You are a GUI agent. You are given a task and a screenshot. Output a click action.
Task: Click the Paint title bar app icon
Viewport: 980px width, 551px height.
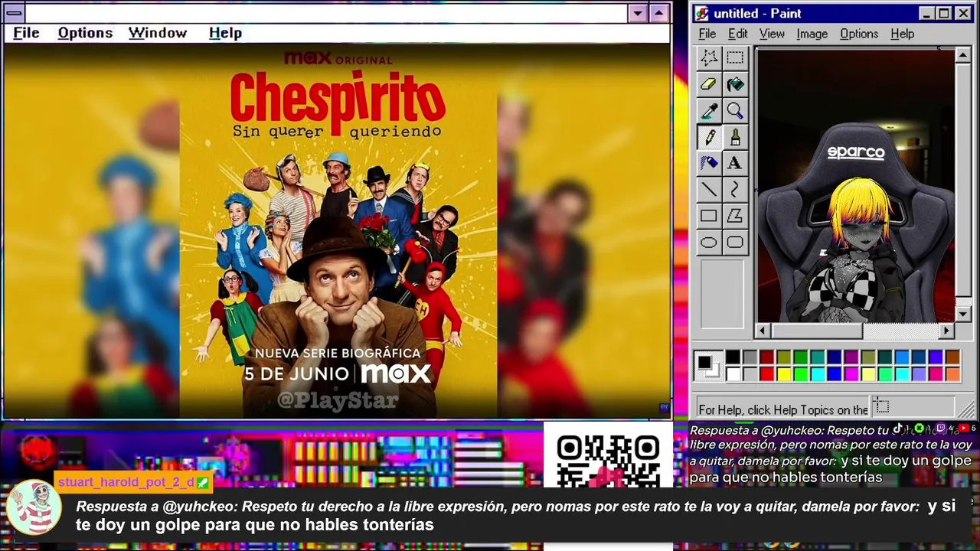pyautogui.click(x=702, y=13)
